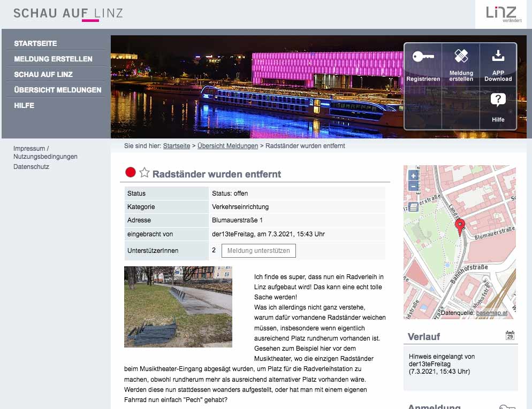Open Schau auf Linz menu item
532x409 pixels.
tap(43, 74)
